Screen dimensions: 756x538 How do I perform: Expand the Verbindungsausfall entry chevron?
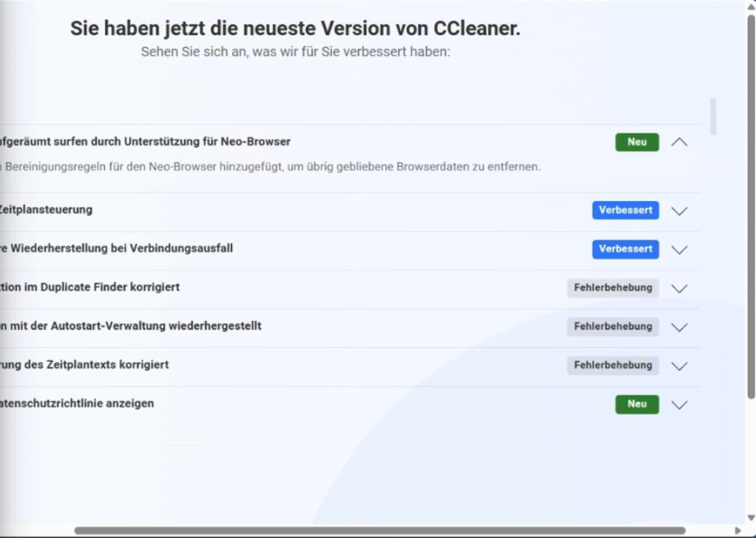coord(679,250)
